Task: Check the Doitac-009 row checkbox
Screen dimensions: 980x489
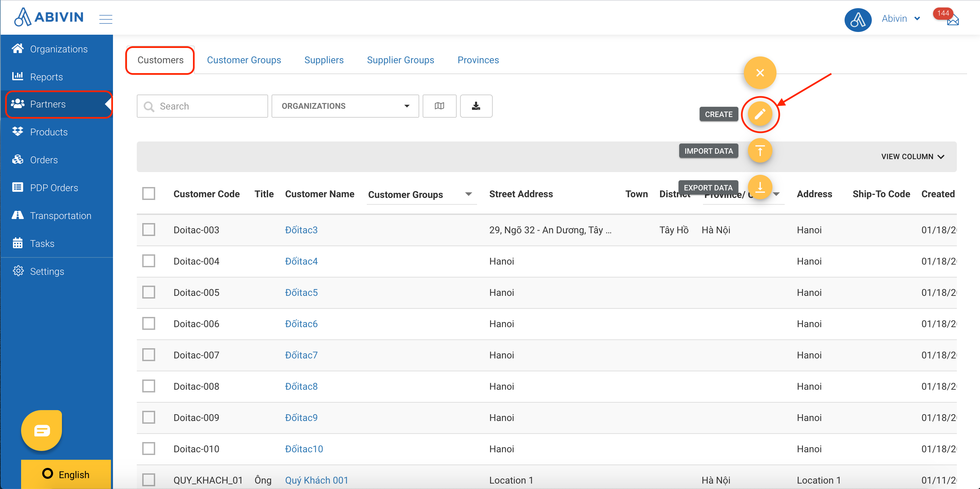Action: coord(149,417)
